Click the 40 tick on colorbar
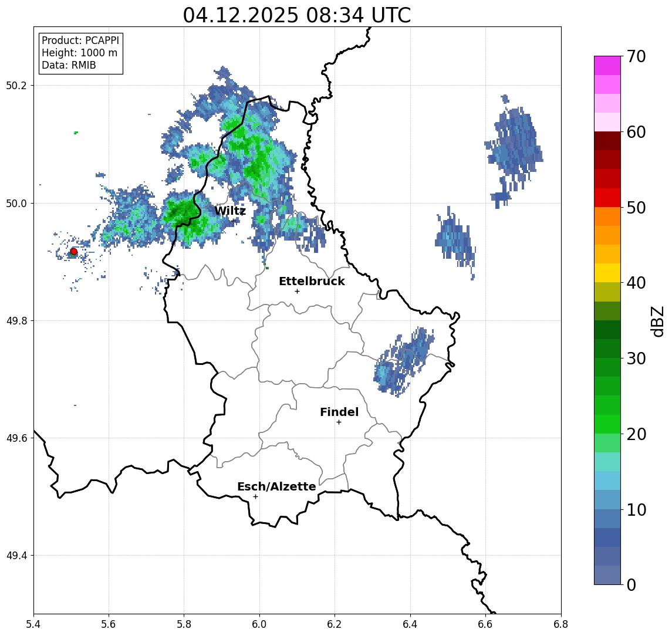This screenshot has height=636, width=672. click(636, 283)
